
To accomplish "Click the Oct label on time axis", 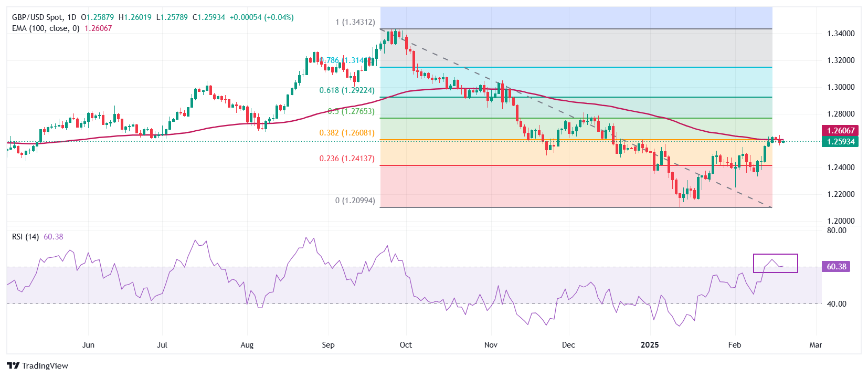I will pyautogui.click(x=406, y=345).
